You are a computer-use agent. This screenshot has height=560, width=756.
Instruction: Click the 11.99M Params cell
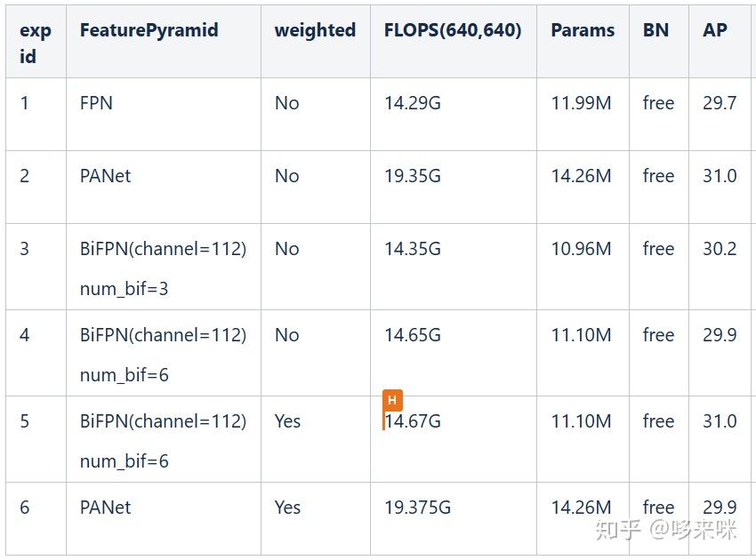pyautogui.click(x=581, y=103)
